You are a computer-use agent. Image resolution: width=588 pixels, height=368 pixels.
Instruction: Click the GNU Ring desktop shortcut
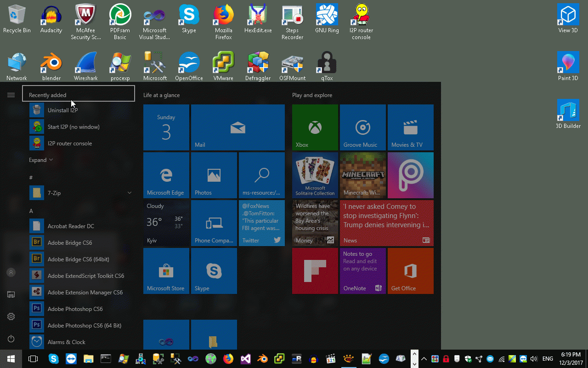click(x=327, y=19)
